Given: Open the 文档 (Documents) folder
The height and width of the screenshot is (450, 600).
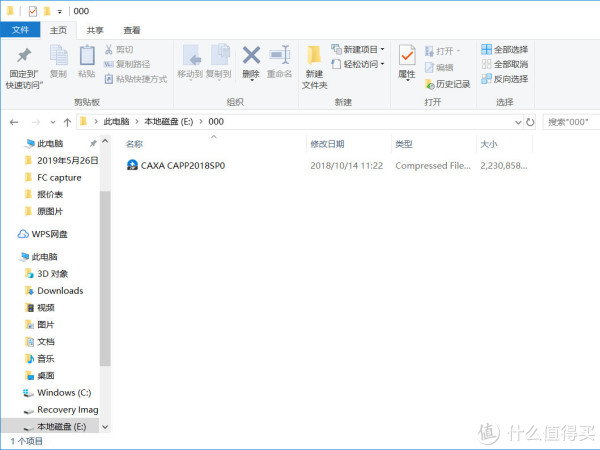Looking at the screenshot, I should click(x=40, y=341).
